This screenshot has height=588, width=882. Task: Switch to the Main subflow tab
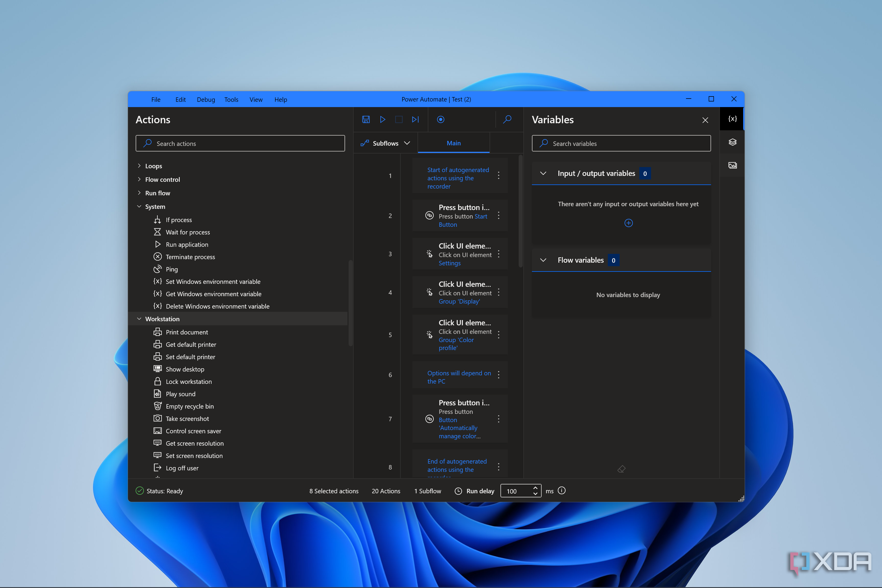(453, 143)
